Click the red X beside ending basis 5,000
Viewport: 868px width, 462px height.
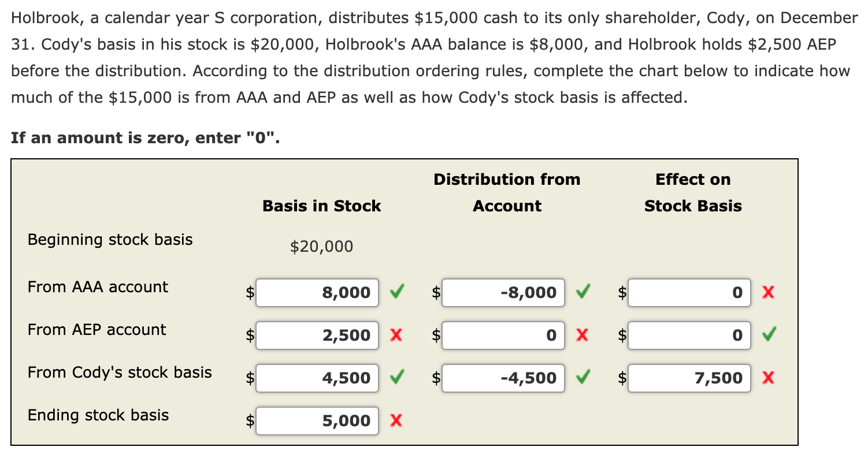[396, 420]
